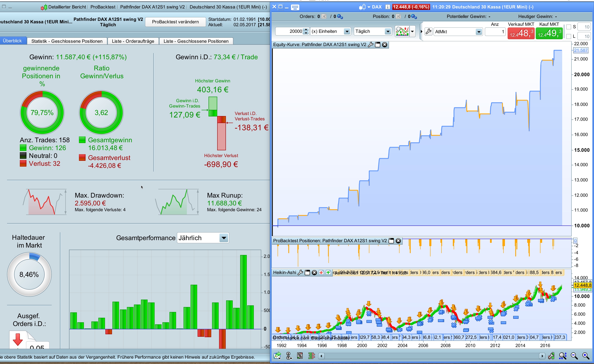Click the order book ladder icon

311,356
